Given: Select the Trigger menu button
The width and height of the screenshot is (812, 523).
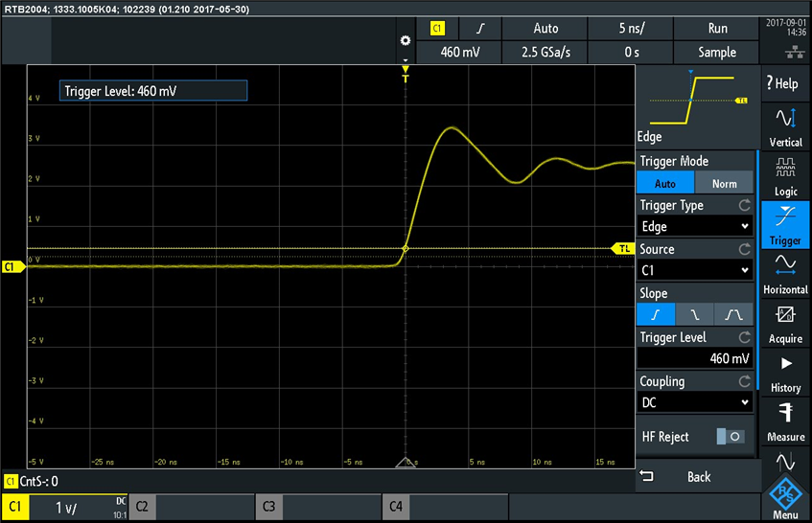Looking at the screenshot, I should point(785,225).
